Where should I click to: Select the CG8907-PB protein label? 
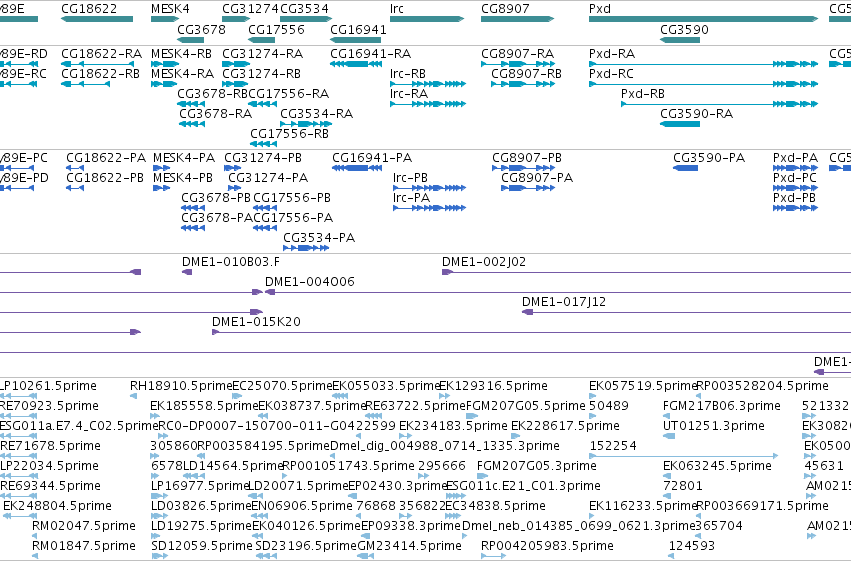pyautogui.click(x=527, y=158)
